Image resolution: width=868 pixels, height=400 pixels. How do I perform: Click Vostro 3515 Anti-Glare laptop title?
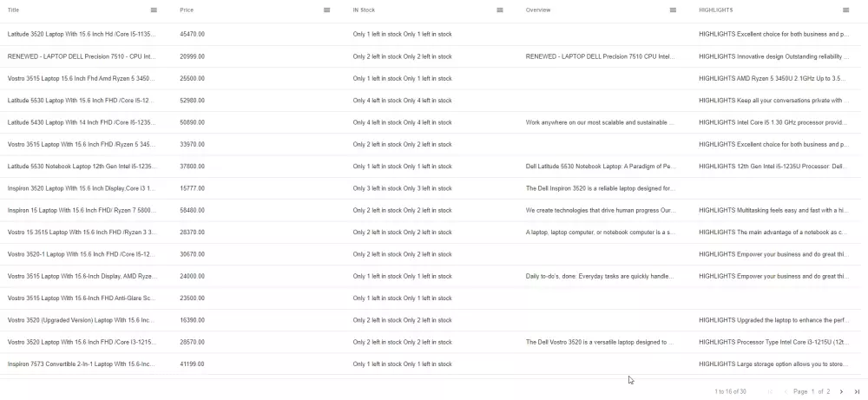point(82,298)
